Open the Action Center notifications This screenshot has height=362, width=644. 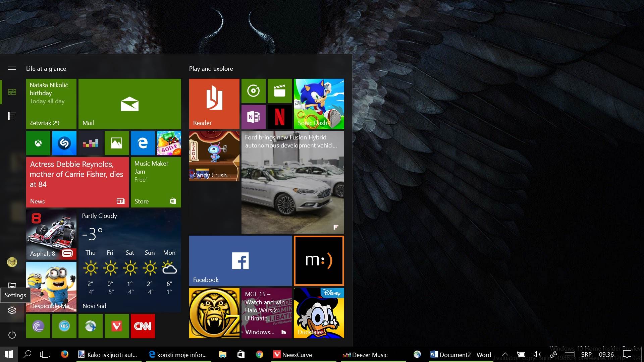tap(627, 354)
